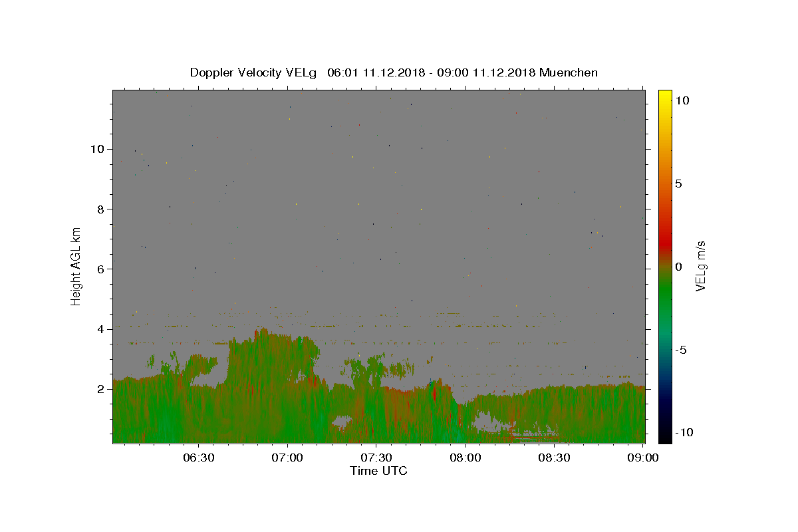Click the height axis label '8'
This screenshot has height=532, width=798.
pos(102,209)
